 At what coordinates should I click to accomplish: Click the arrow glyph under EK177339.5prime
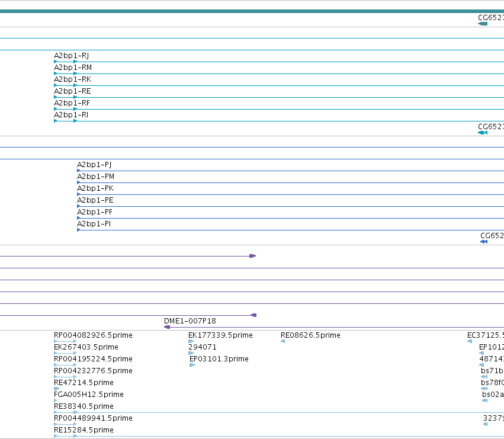(191, 341)
